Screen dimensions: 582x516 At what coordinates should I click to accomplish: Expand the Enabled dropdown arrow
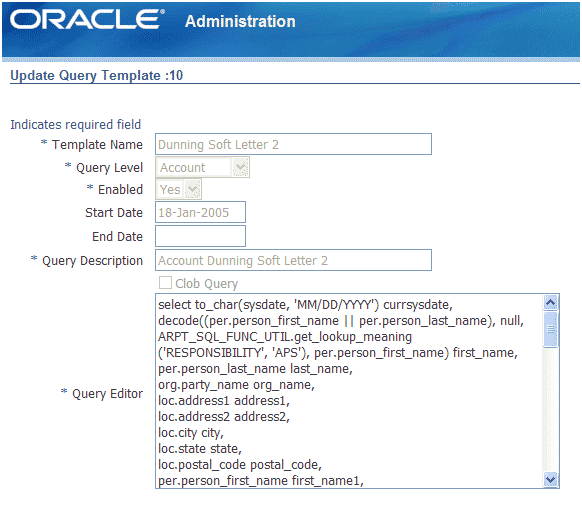coord(192,189)
